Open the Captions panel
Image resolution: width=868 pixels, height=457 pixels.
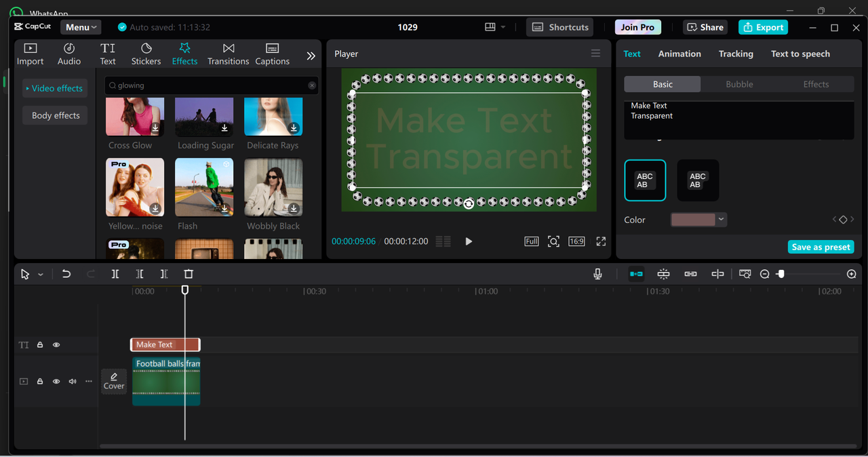pos(272,54)
